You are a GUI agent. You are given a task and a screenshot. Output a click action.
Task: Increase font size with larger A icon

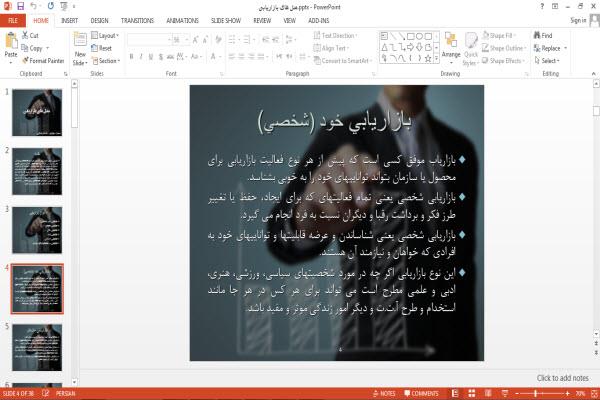196,40
